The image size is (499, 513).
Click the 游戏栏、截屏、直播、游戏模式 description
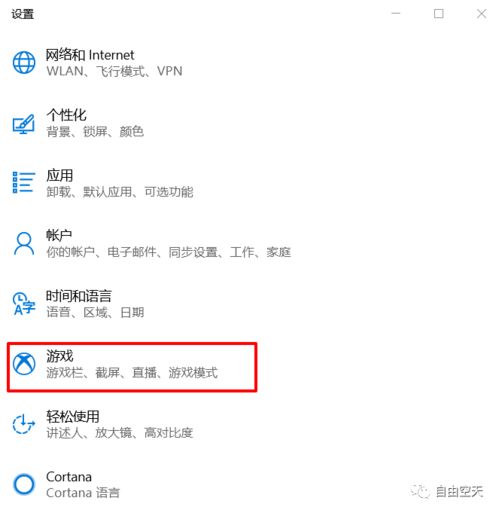pyautogui.click(x=132, y=372)
